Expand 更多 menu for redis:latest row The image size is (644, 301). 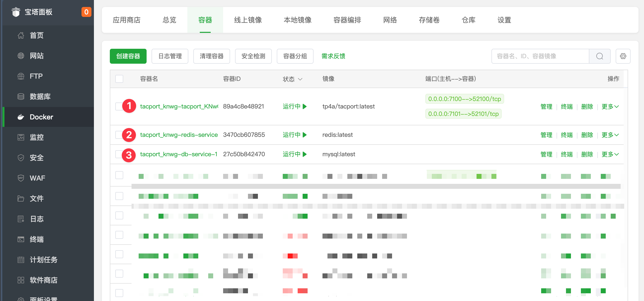point(610,135)
